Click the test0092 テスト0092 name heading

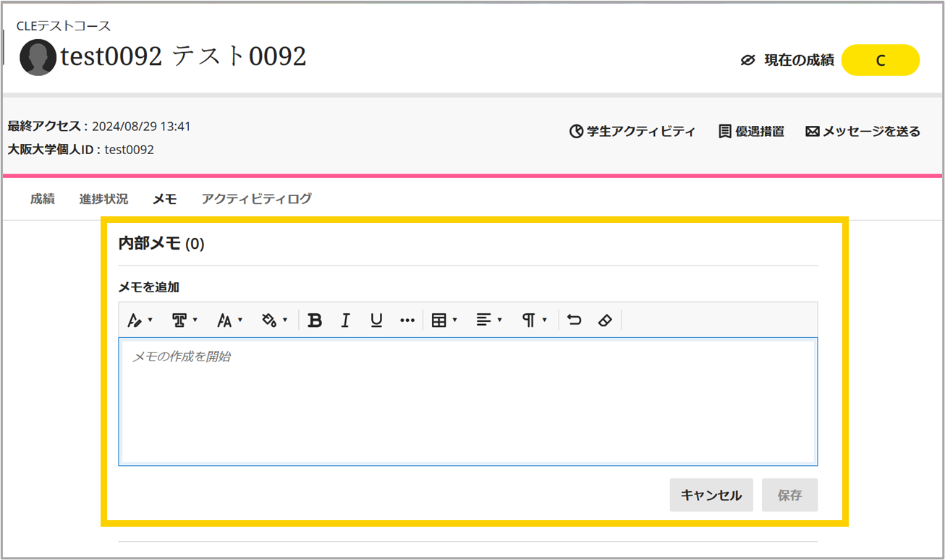coord(184,57)
